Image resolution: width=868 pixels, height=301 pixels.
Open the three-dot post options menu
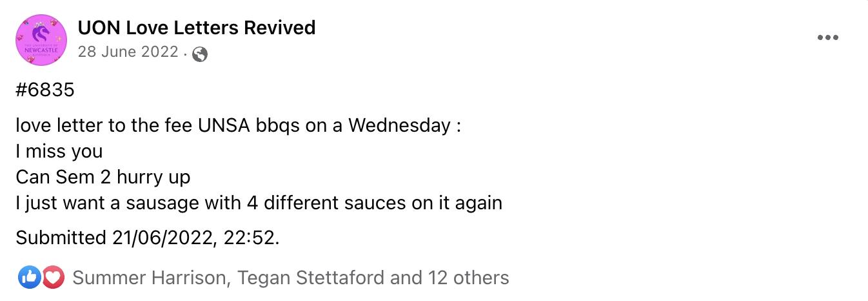(x=827, y=38)
